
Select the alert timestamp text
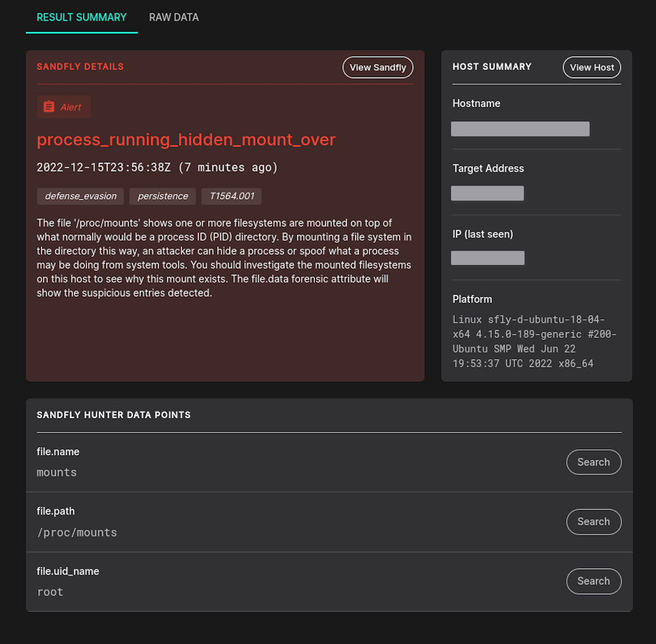(x=157, y=167)
